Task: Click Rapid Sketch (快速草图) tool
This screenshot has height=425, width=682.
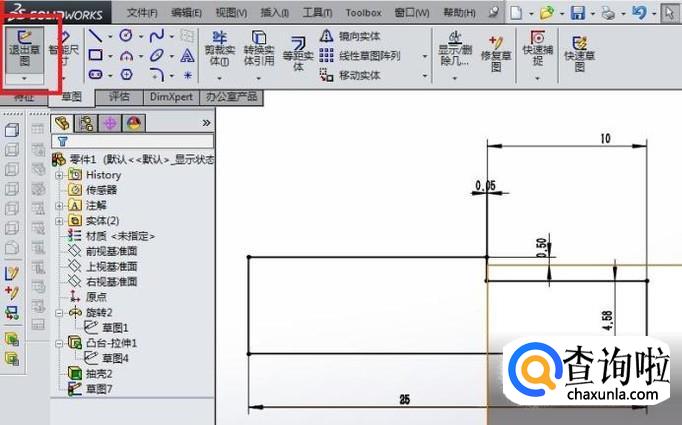Action: (579, 54)
